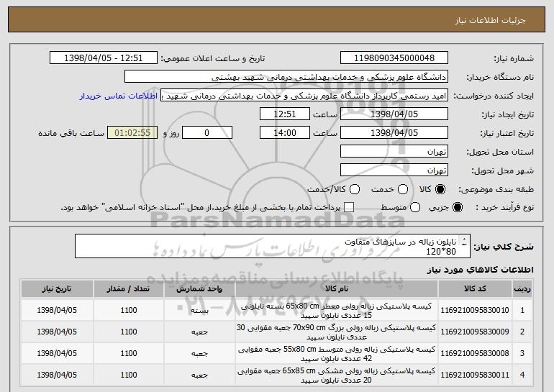Click the item name with 65x85 cm

point(337,375)
